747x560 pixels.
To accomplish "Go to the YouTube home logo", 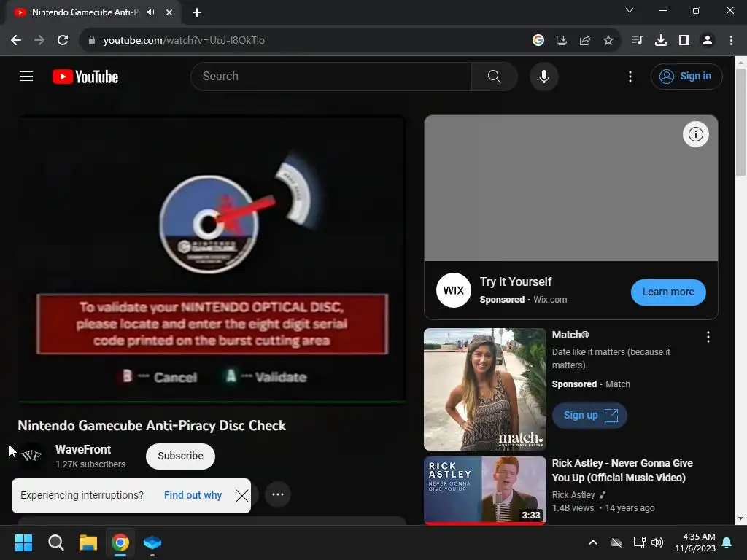I will point(85,77).
